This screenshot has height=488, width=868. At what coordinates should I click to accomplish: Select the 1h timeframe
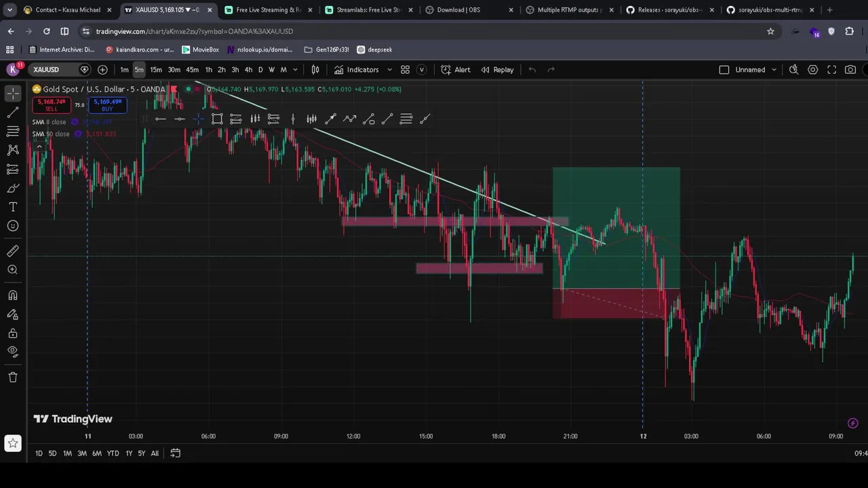(209, 70)
